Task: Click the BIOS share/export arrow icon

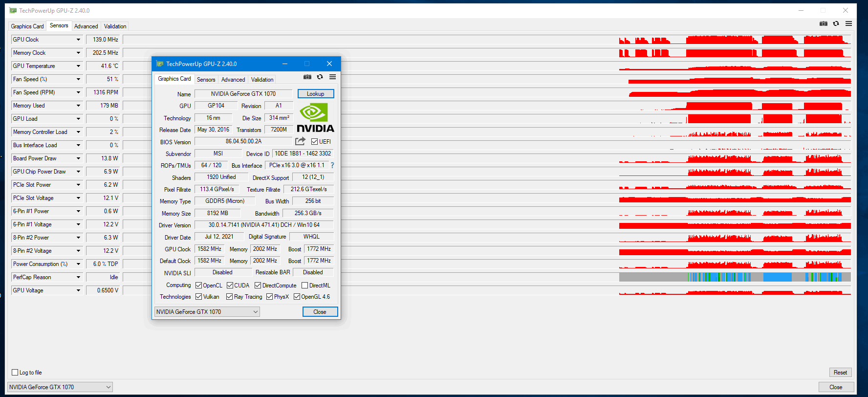Action: [x=300, y=141]
